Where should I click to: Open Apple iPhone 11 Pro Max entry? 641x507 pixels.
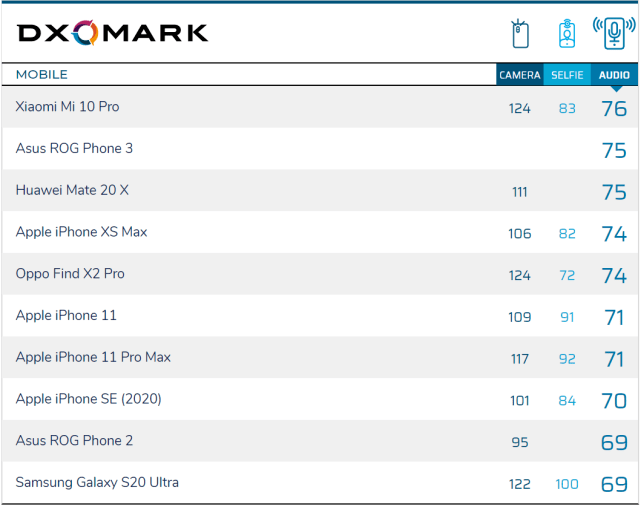93,357
